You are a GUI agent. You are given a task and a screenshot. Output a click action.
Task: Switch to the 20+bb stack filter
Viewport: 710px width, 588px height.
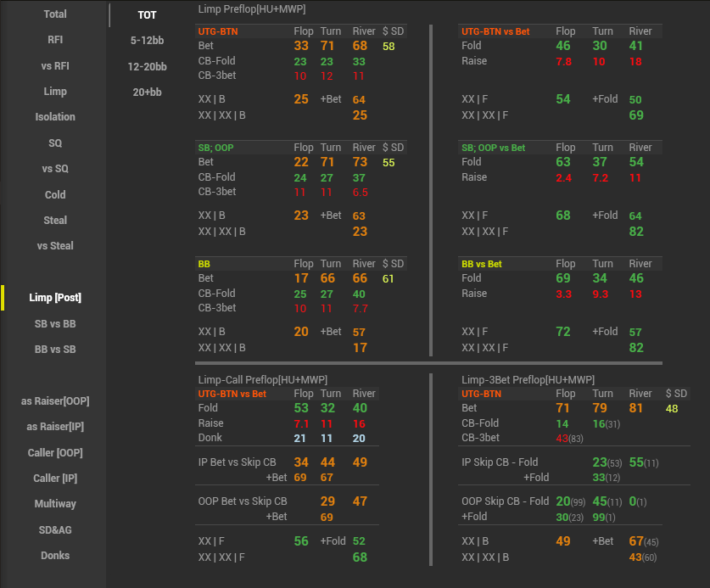[148, 92]
